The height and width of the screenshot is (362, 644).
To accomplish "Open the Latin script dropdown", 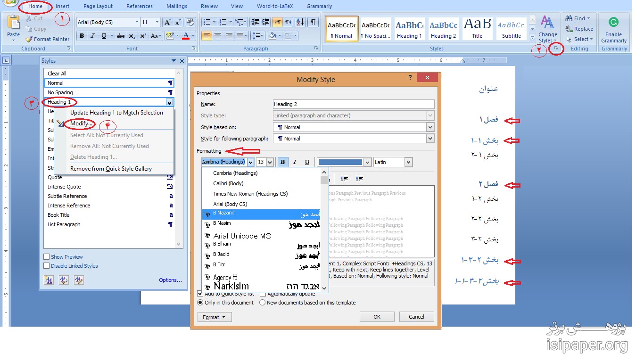I will click(x=408, y=162).
